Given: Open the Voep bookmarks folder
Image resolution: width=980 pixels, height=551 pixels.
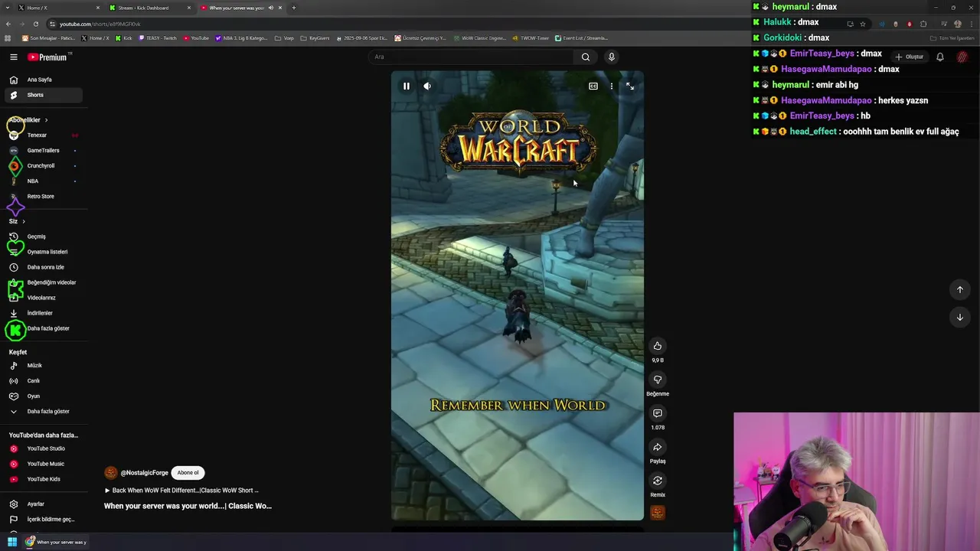Looking at the screenshot, I should tap(284, 38).
